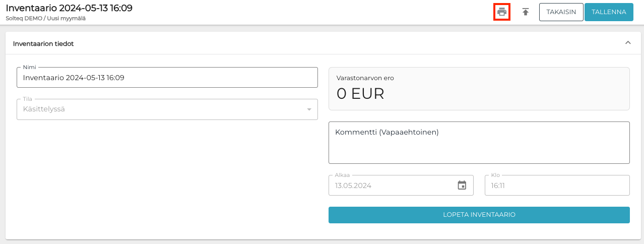644x244 pixels.
Task: Select the Käsittelyssä status value
Action: tap(44, 109)
